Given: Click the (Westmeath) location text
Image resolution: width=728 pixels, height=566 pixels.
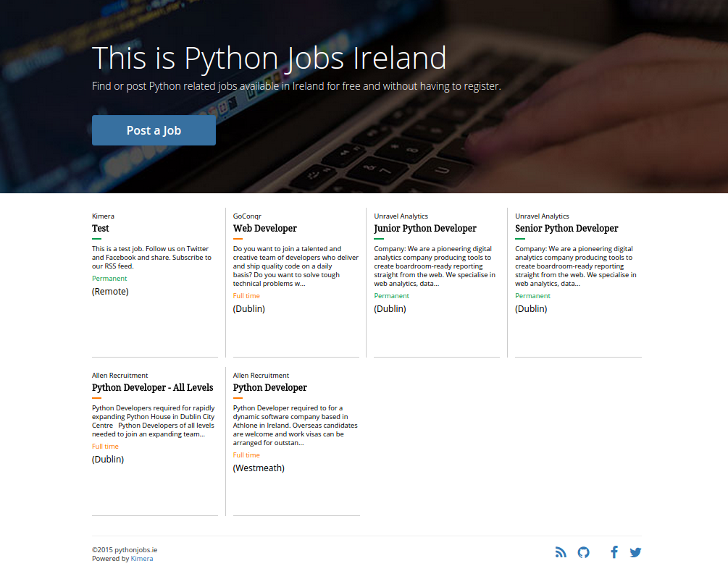Looking at the screenshot, I should tap(259, 468).
